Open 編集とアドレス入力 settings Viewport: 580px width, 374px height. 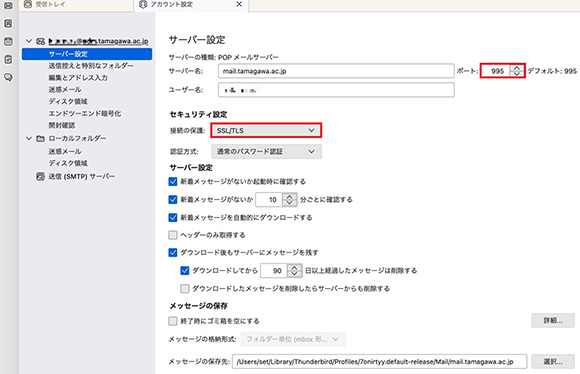click(x=78, y=78)
